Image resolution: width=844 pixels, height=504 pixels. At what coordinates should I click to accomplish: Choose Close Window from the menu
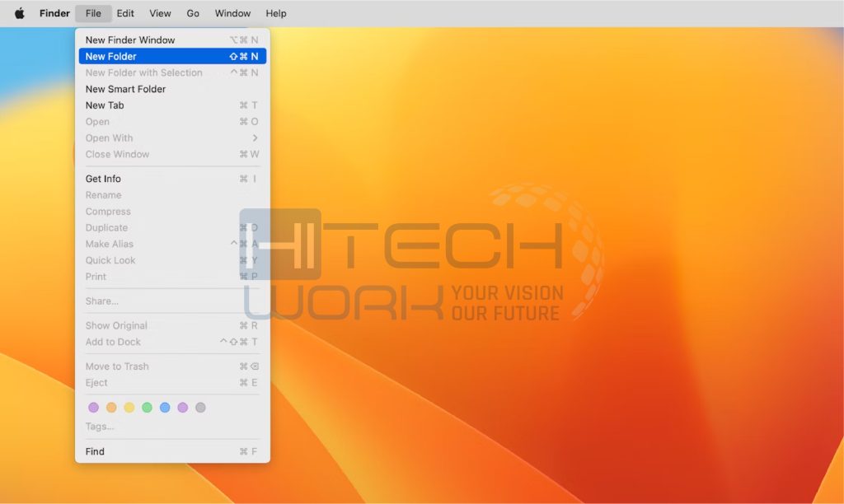coord(172,154)
